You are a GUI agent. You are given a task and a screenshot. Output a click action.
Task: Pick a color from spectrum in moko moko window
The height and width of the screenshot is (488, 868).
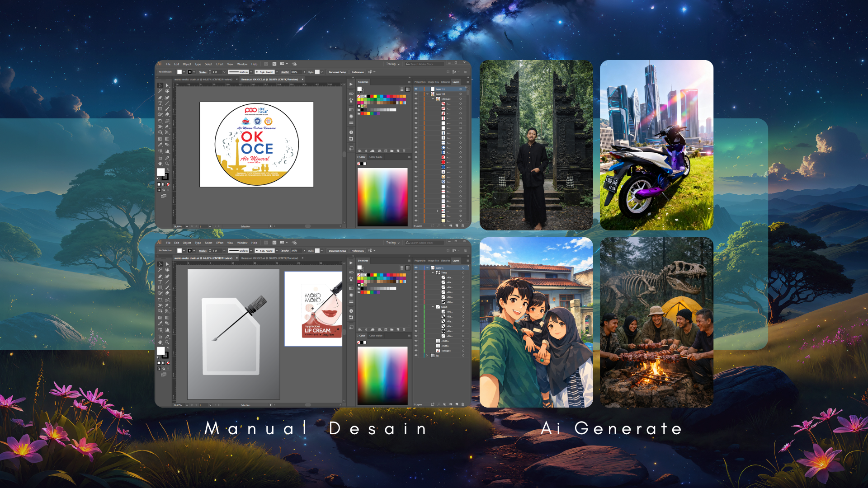pyautogui.click(x=382, y=375)
